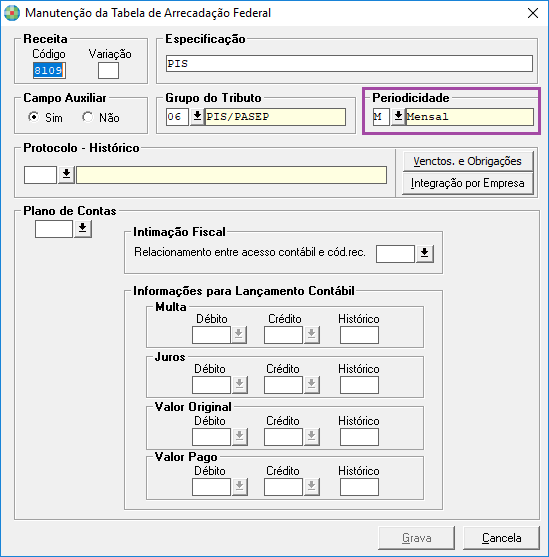Select the Sim radio in Campo Auxiliar
The height and width of the screenshot is (557, 549).
(x=34, y=117)
